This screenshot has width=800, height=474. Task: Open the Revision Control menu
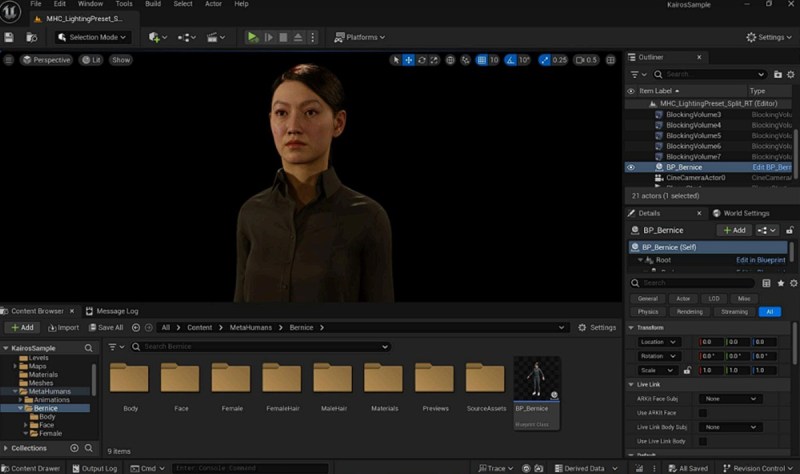(758, 468)
